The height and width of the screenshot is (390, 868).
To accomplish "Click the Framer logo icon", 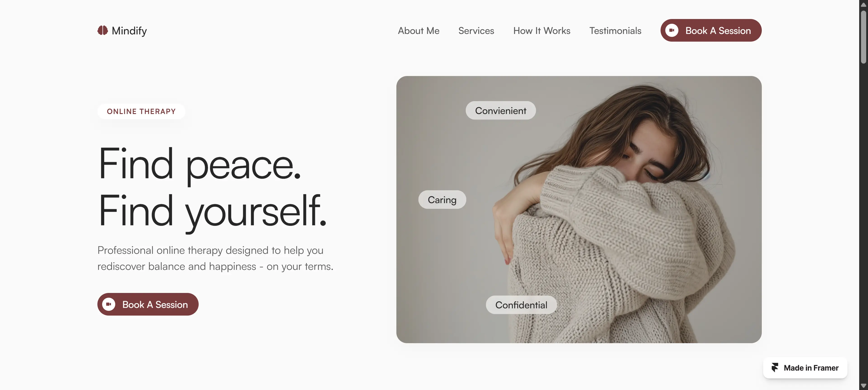I will (x=775, y=368).
